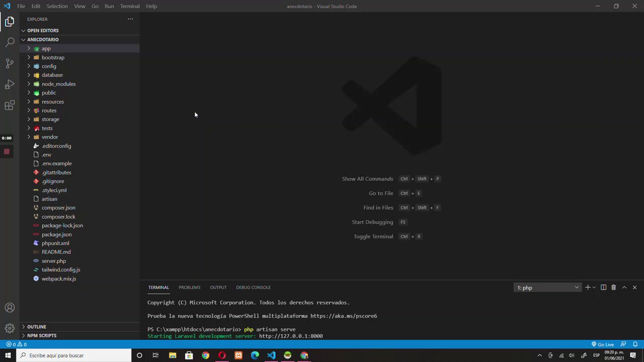Viewport: 644px width, 362px height.
Task: Open XAMPP from the Windows taskbar
Action: [x=238, y=355]
